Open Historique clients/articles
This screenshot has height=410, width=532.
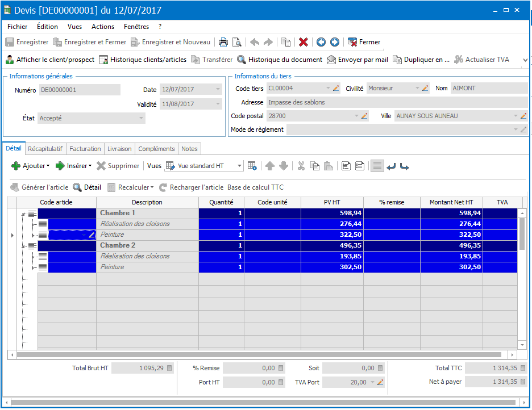143,60
